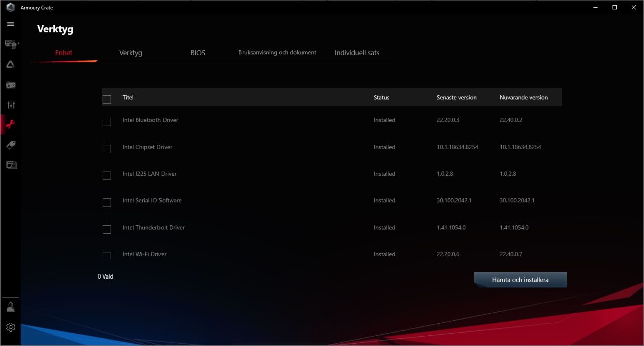Click current version 22.40.0.2
644x346 pixels.
(x=511, y=120)
